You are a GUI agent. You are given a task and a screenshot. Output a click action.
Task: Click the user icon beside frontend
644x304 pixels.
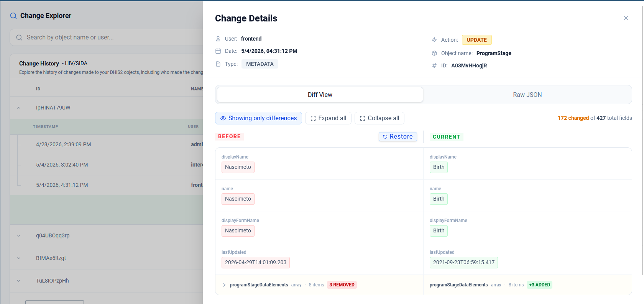tap(218, 39)
